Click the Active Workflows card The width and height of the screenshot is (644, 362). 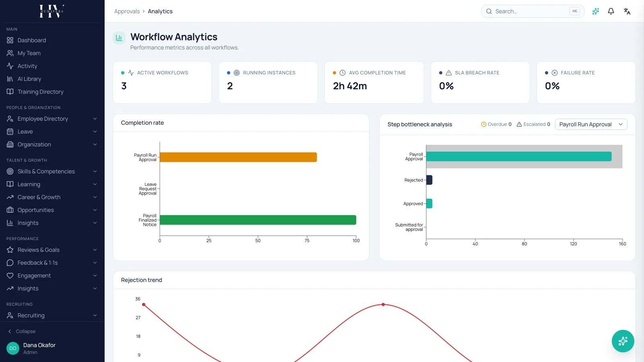[x=163, y=82]
